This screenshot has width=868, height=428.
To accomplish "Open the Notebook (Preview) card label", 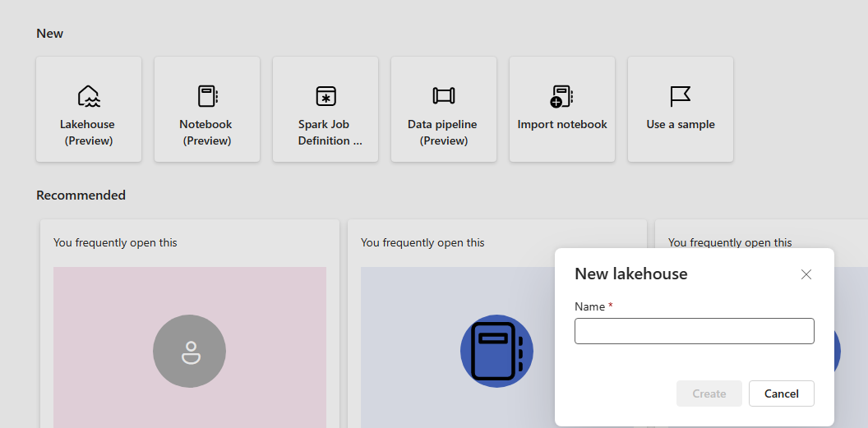I will click(x=206, y=132).
